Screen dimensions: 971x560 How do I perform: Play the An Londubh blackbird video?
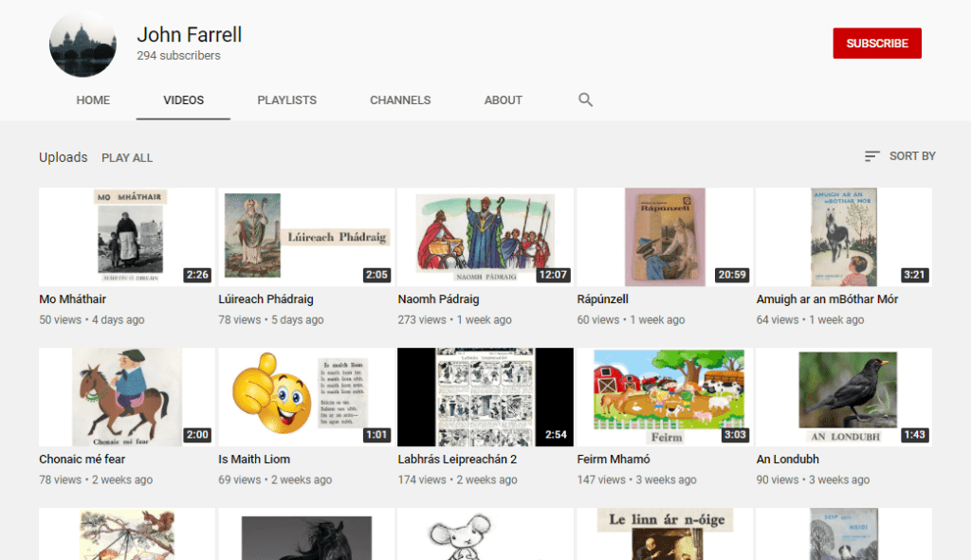tap(844, 397)
